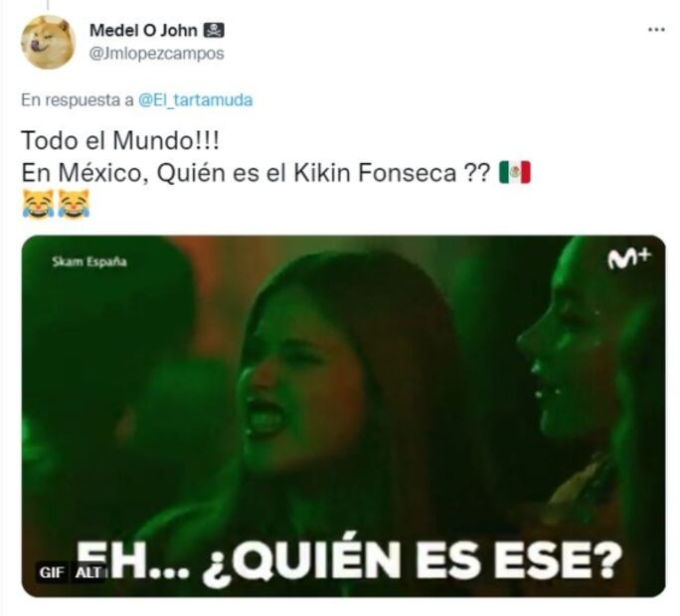Click the Movistar M+ logo watermark
The image size is (680, 616).
[629, 258]
